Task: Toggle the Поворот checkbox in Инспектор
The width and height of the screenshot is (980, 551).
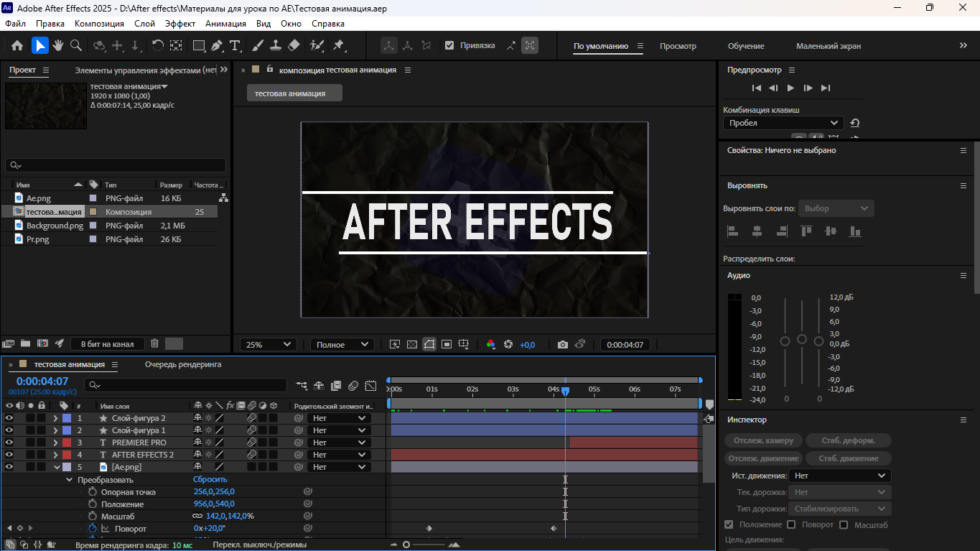Action: 791,524
